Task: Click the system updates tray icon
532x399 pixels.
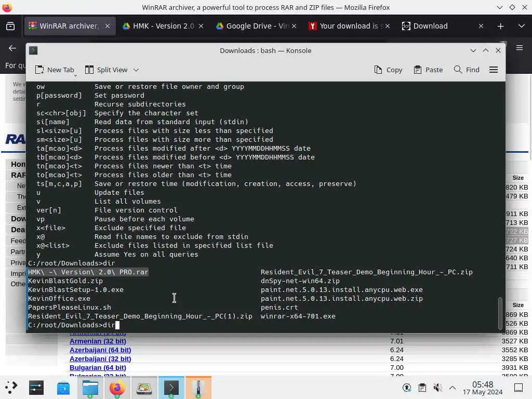Action: click(407, 388)
